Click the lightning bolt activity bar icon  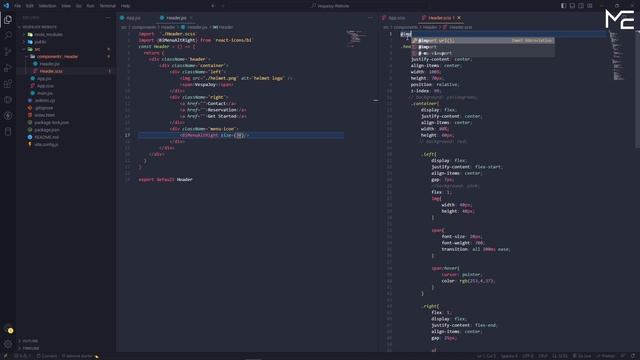8,116
